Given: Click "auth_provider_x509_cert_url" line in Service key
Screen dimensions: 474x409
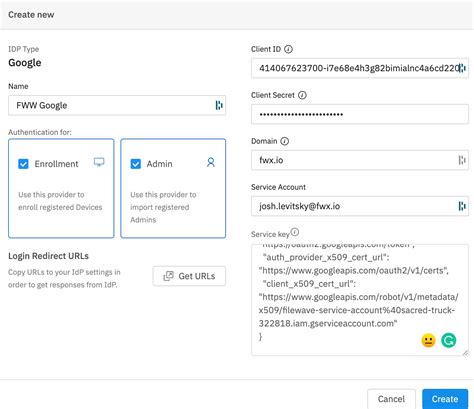Looking at the screenshot, I should (x=326, y=258).
